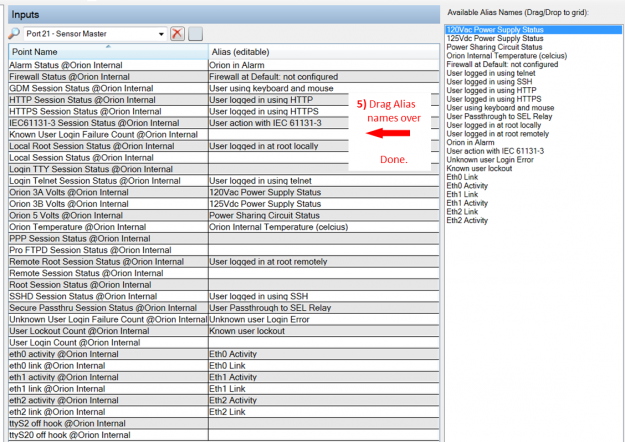Click the Secure Passthru Session Status point name

(x=103, y=308)
